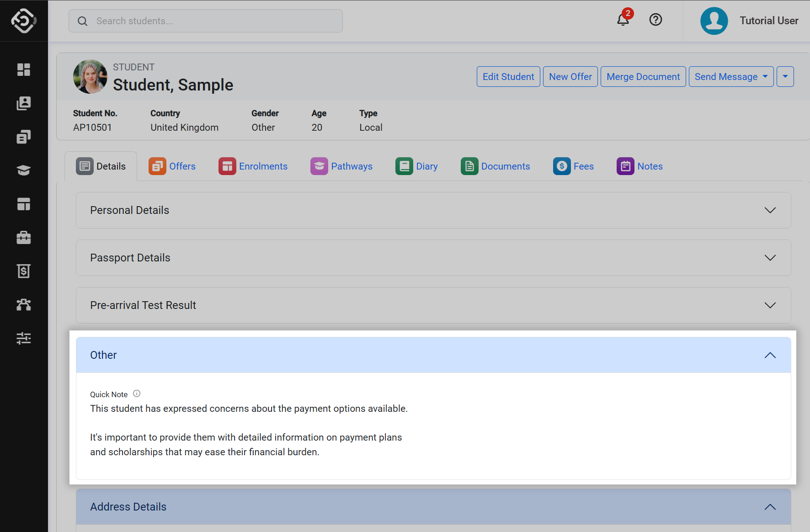Click the notifications bell icon
The width and height of the screenshot is (810, 532).
point(623,20)
